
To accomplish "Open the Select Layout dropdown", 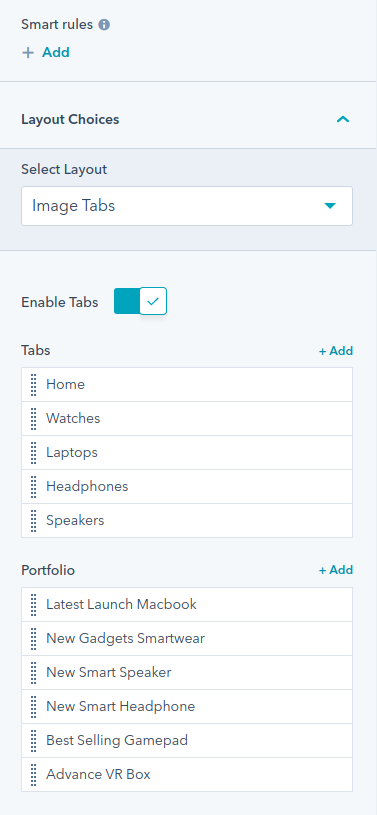I will (x=187, y=206).
